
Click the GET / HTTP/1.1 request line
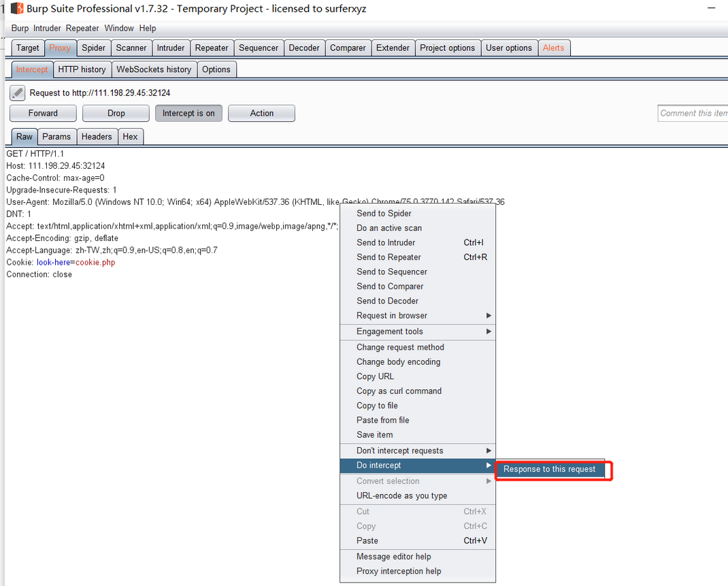pyautogui.click(x=35, y=154)
